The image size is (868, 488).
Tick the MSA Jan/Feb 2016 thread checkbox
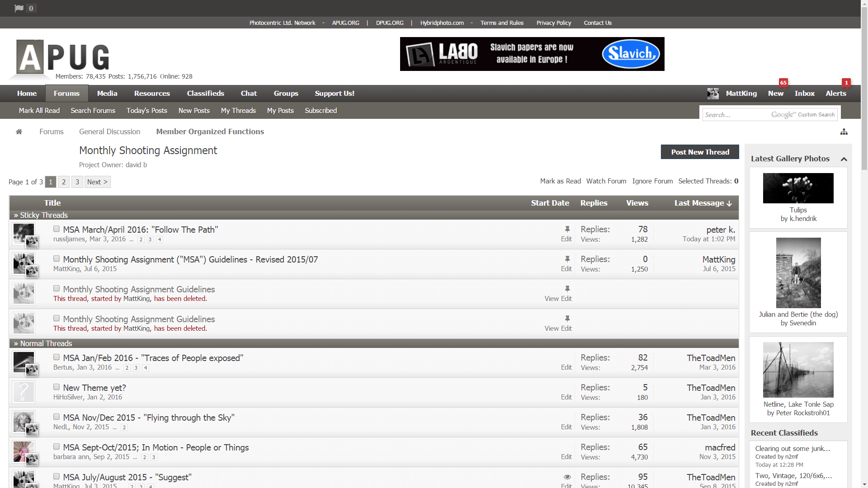(x=57, y=357)
